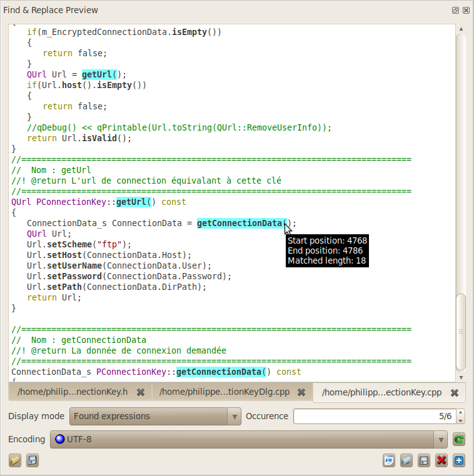Viewport: 474px width, 476px height.
Task: Close the ...ectionKey.cpp tab
Action: (x=455, y=392)
